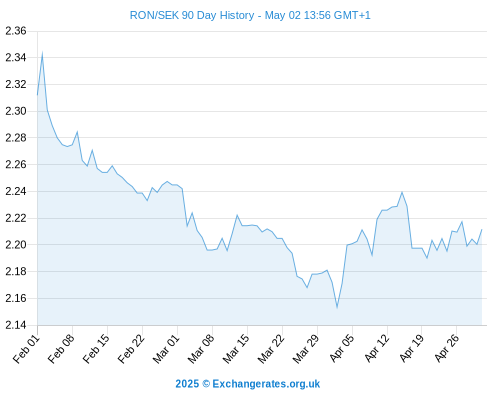Click the highest peak near 2.34 in early February
Image resolution: width=495 pixels, height=400 pixels.
(x=42, y=53)
